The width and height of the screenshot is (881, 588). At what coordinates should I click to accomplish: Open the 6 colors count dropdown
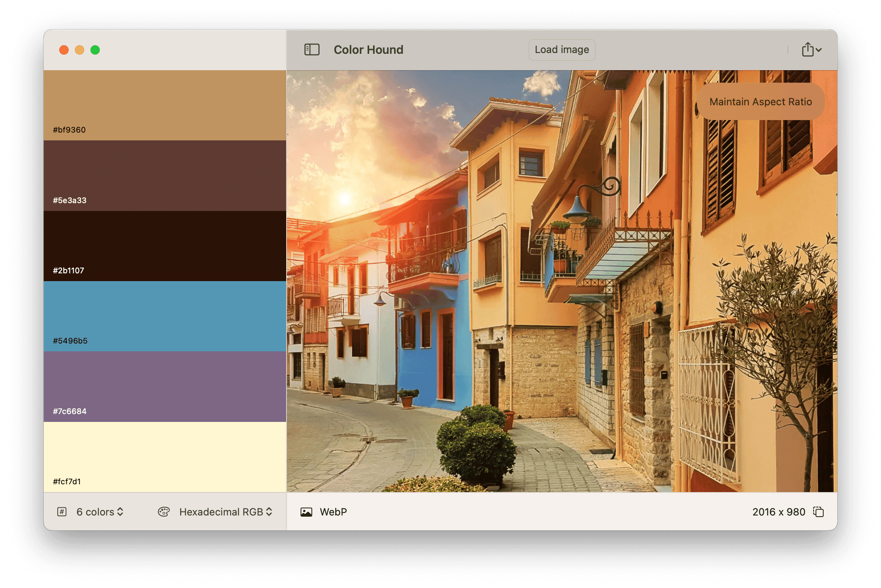tap(100, 512)
